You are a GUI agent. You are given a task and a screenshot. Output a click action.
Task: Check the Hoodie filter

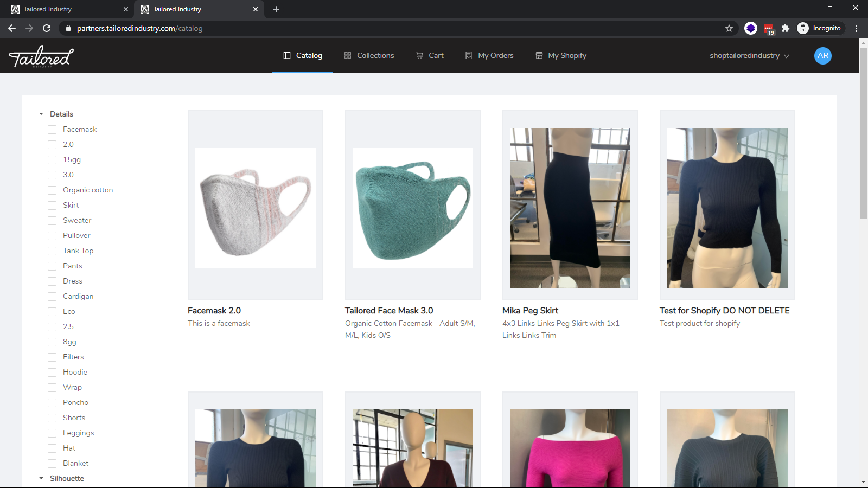pyautogui.click(x=52, y=373)
